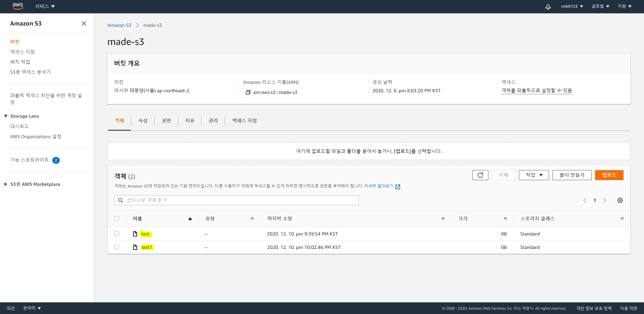Switch to the 속성 tab
644x314 pixels.
point(143,121)
